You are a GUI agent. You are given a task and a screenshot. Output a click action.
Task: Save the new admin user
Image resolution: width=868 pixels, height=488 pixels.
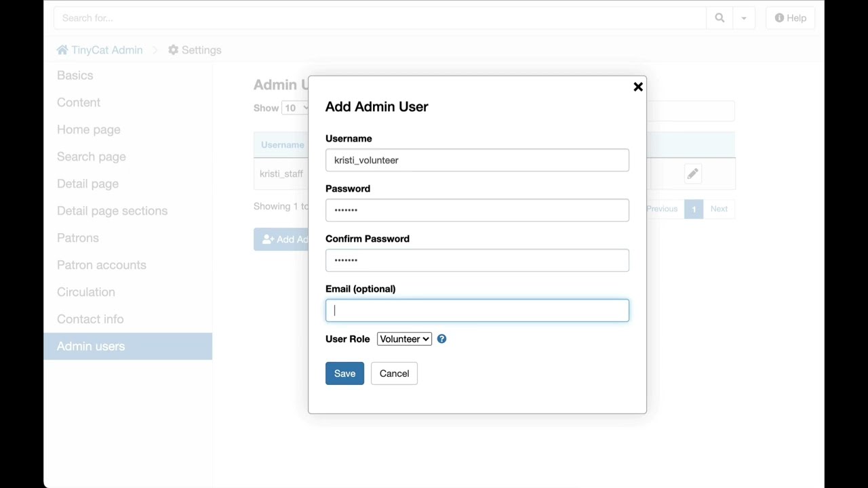tap(344, 373)
